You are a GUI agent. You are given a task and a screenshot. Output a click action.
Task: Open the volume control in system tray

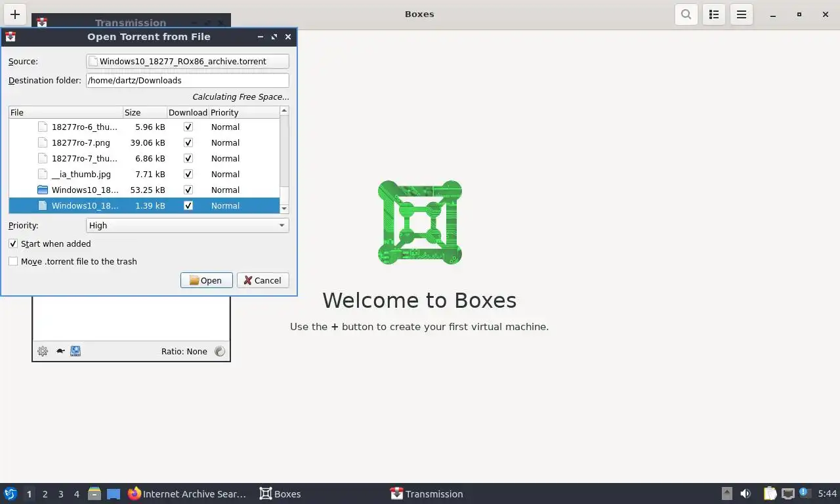pyautogui.click(x=745, y=493)
